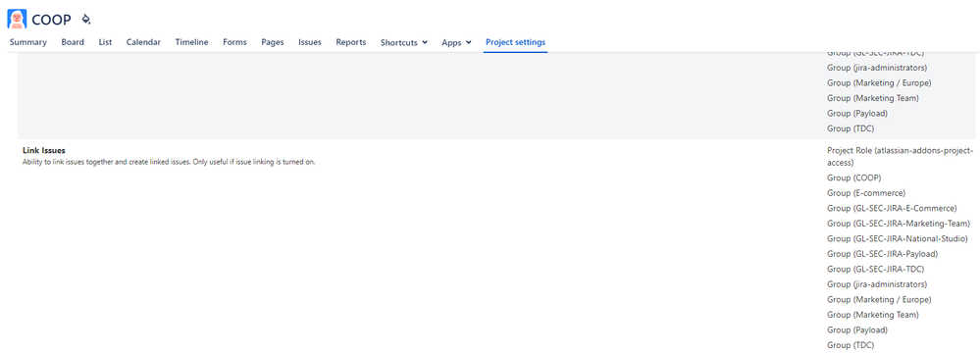This screenshot has height=354, width=980.
Task: Open the Calendar tab
Action: tap(143, 42)
